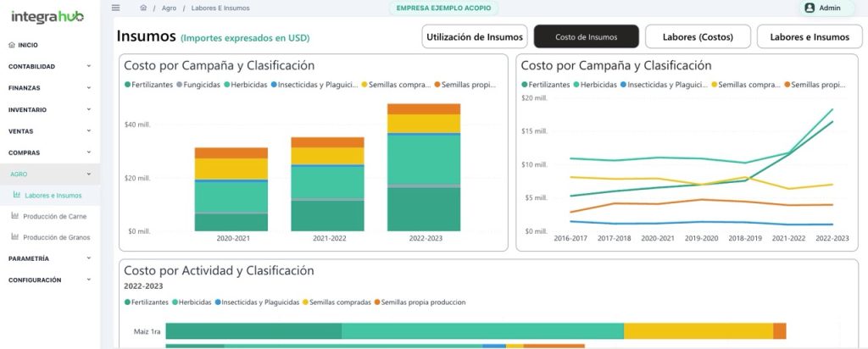Viewport: 868px width, 349px height.
Task: Click the Labores e Insumos chart icon
Action: point(17,196)
